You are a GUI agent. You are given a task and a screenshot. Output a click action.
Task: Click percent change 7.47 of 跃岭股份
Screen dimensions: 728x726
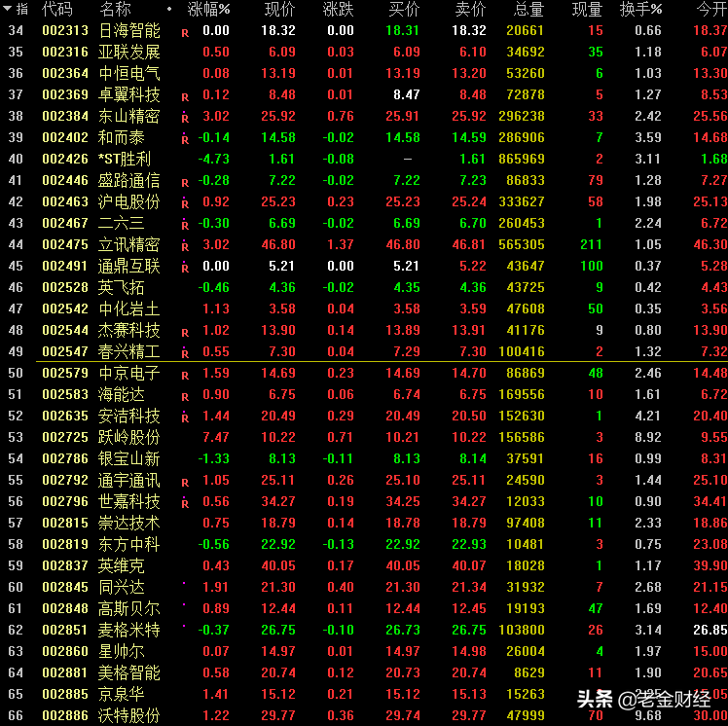tap(216, 437)
